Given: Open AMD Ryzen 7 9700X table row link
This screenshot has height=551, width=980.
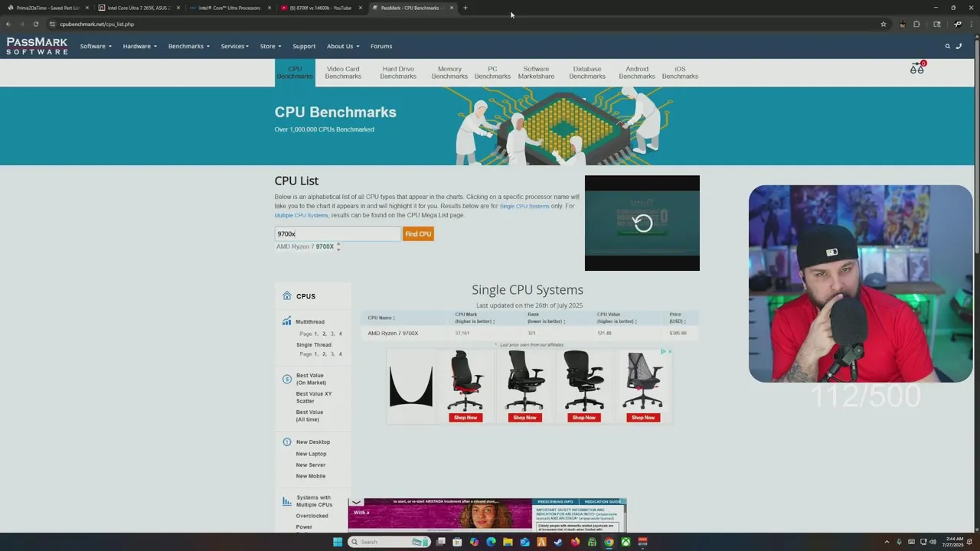Looking at the screenshot, I should coord(393,333).
